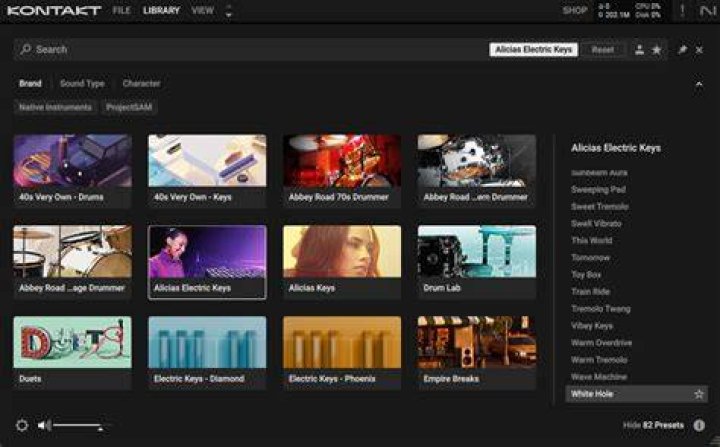
Task: Click the Kontakt logo
Action: pos(54,11)
